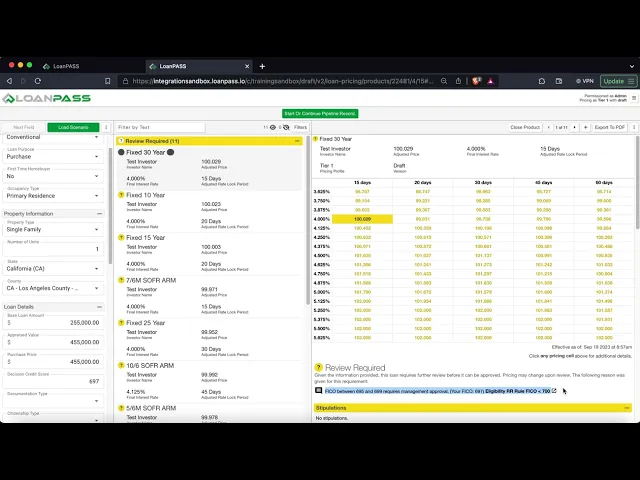Viewport: 640px width, 480px height.
Task: Open the Loan Purpose dropdown
Action: pyautogui.click(x=53, y=155)
